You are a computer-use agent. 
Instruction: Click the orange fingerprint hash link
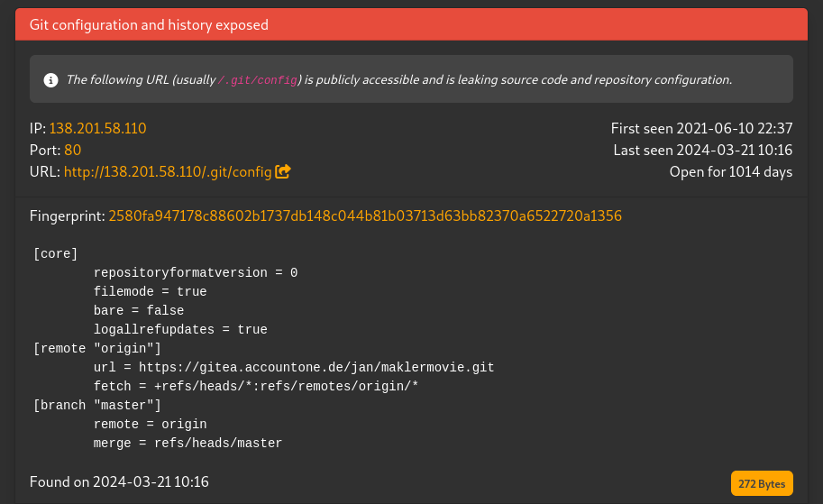point(365,216)
